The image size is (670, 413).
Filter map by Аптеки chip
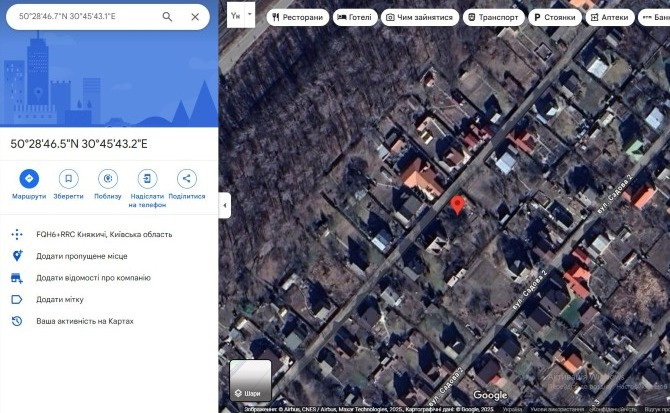609,18
